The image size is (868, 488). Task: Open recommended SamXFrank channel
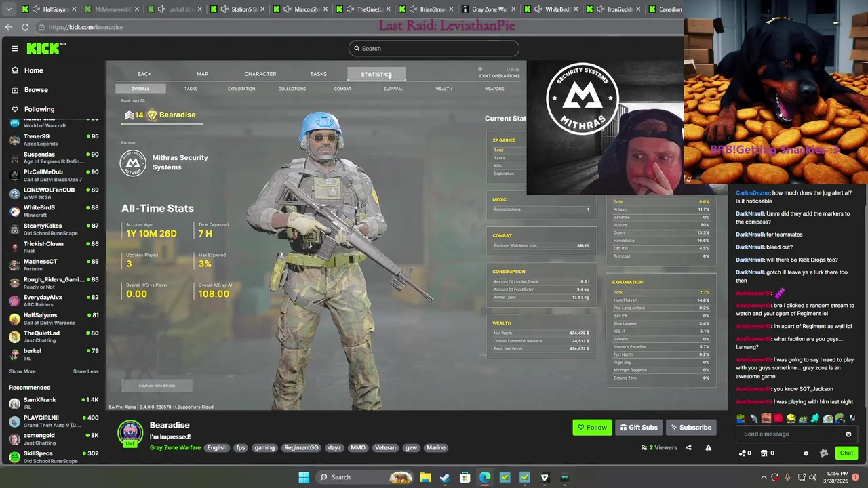53,403
